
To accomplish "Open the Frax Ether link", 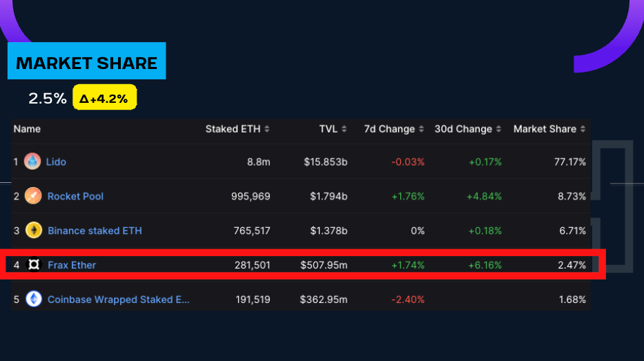I will click(x=72, y=265).
